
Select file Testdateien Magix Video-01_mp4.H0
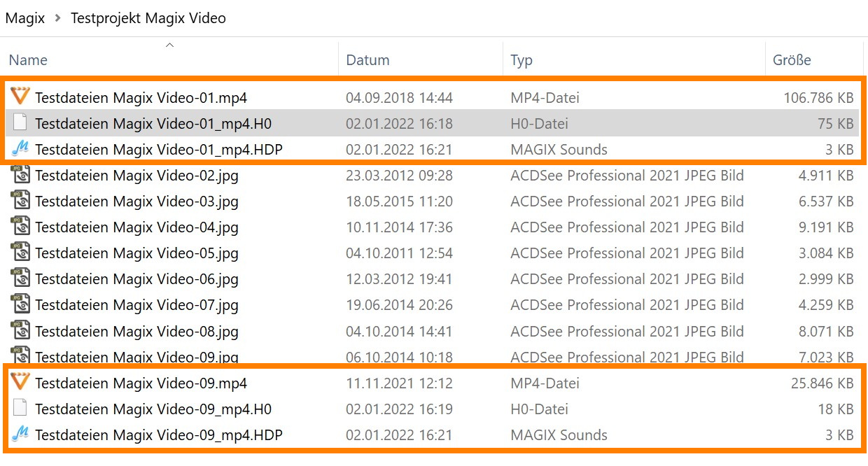(153, 124)
